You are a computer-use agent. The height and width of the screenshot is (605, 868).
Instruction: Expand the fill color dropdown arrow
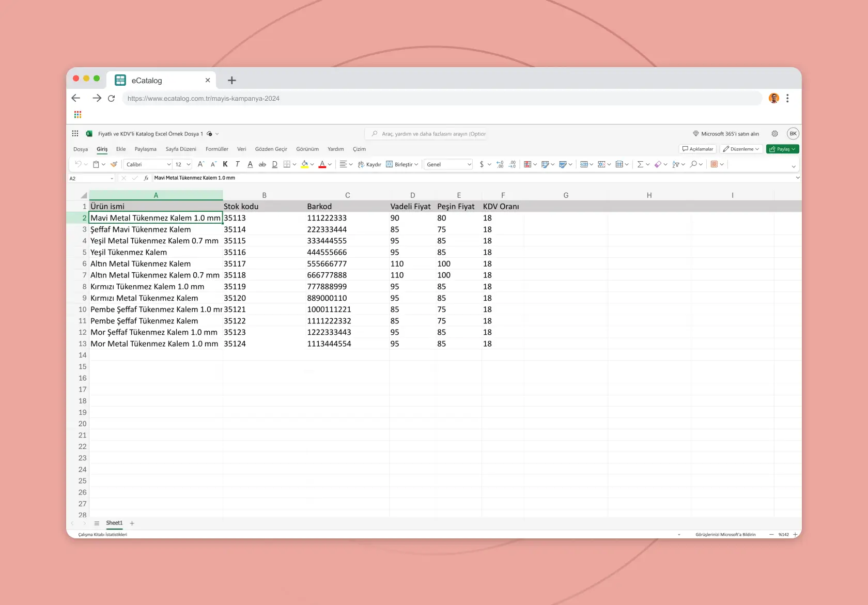tap(311, 164)
